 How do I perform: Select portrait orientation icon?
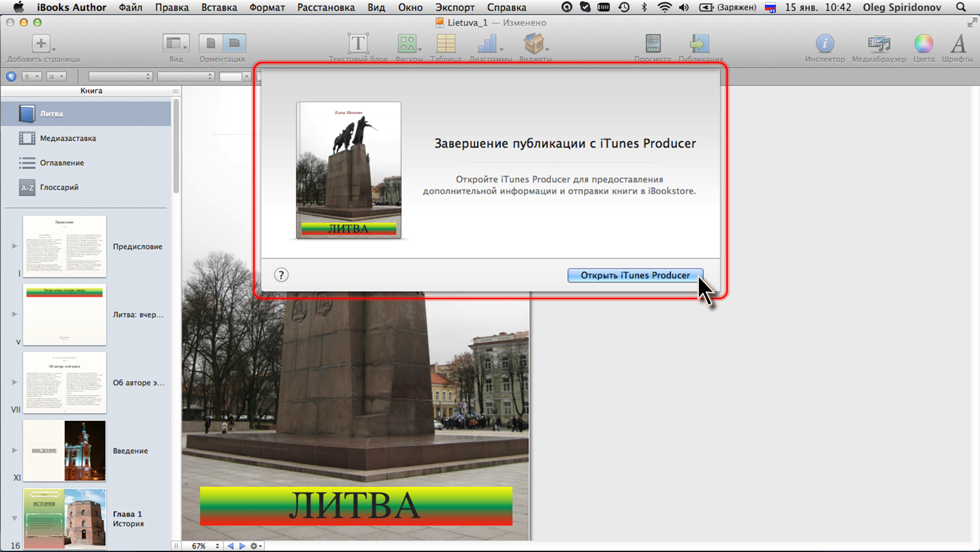pos(211,43)
